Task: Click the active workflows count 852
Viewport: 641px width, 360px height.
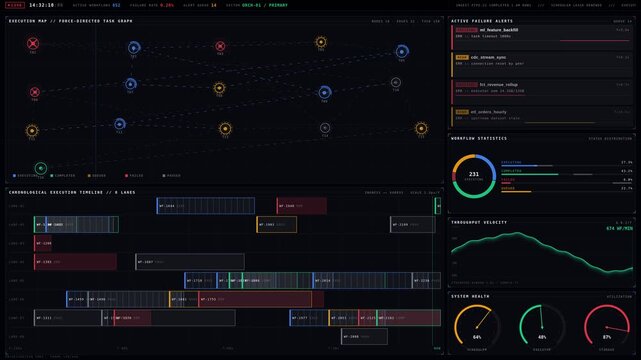Action: coord(117,5)
